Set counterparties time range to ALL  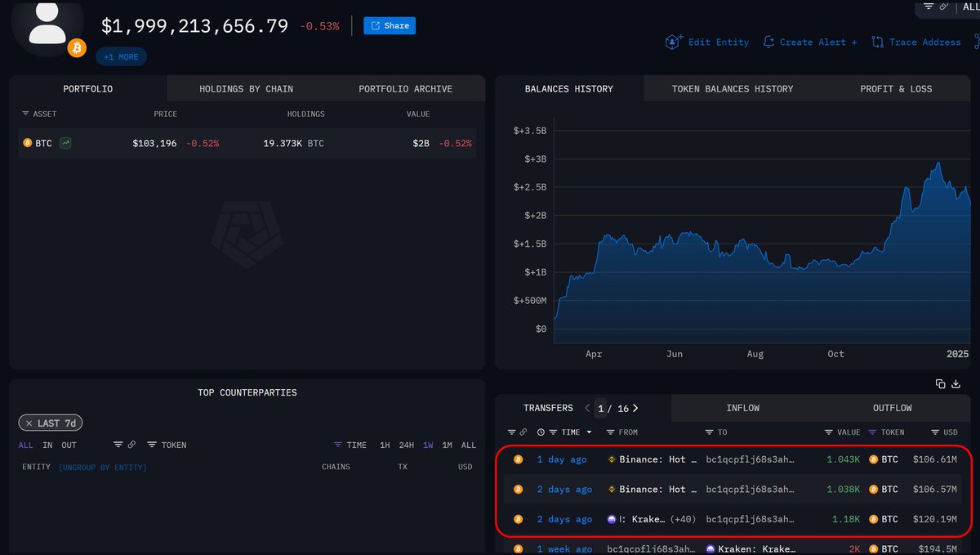click(469, 445)
